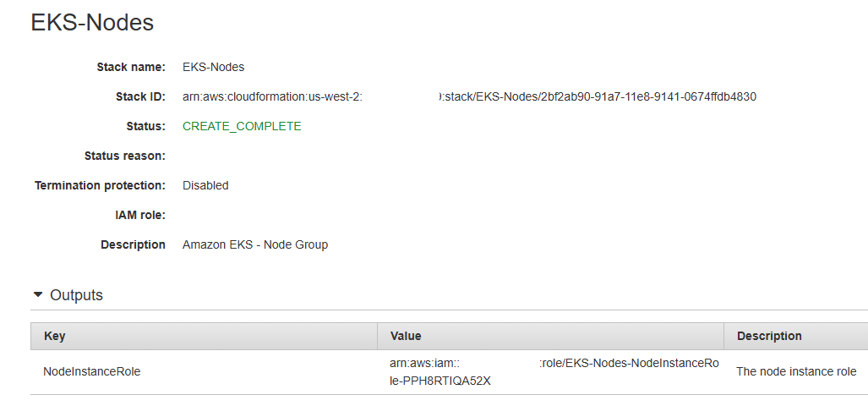Click the Value column header
This screenshot has height=406, width=868.
click(x=406, y=336)
